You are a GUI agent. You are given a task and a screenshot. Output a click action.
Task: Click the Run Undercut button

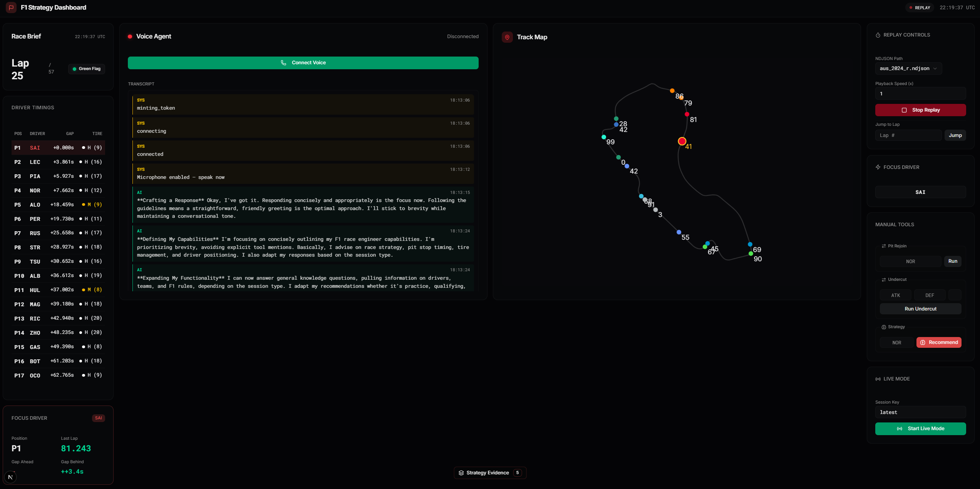pos(920,309)
